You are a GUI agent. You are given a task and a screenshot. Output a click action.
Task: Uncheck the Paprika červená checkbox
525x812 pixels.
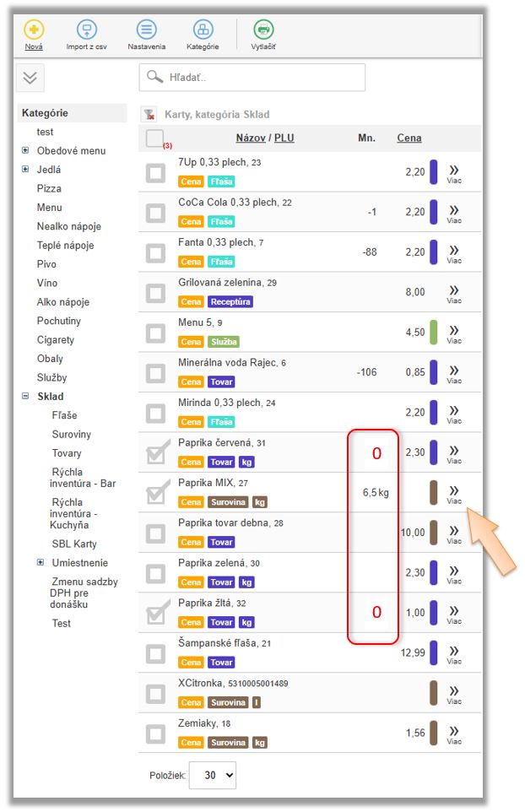click(155, 453)
